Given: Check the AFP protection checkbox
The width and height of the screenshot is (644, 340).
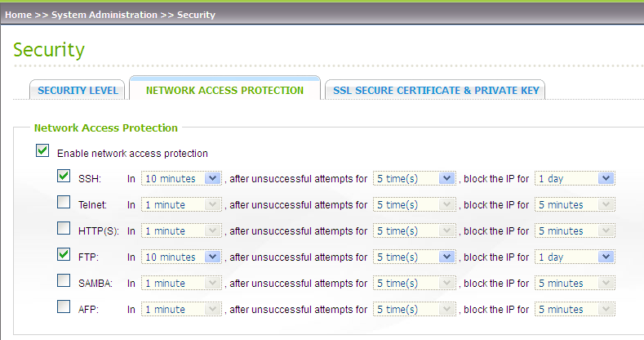Looking at the screenshot, I should tap(64, 307).
